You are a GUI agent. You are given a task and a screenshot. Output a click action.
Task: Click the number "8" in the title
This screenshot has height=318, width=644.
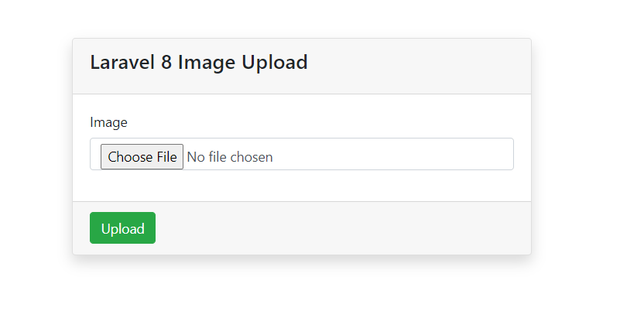point(166,63)
